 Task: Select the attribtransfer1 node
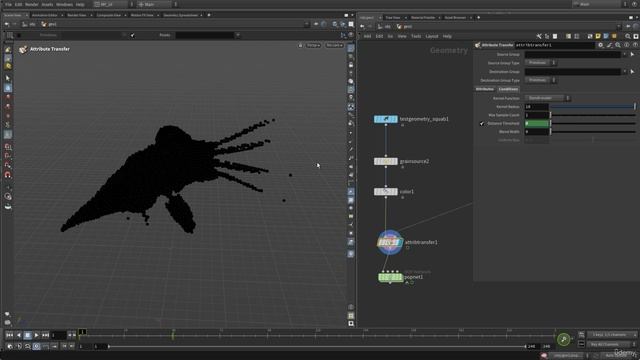(390, 242)
